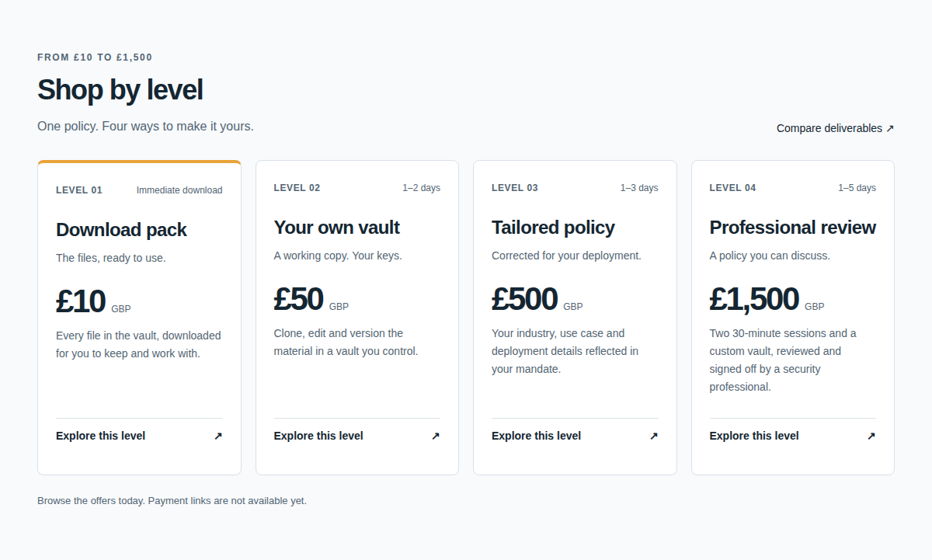The height and width of the screenshot is (560, 932).
Task: Click the Immediate download badge
Action: pos(179,190)
